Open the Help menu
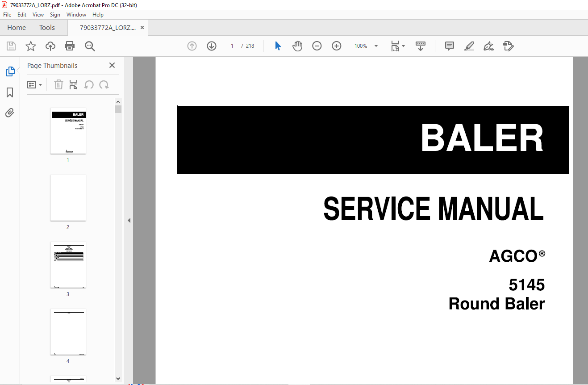This screenshot has width=588, height=385. point(98,15)
